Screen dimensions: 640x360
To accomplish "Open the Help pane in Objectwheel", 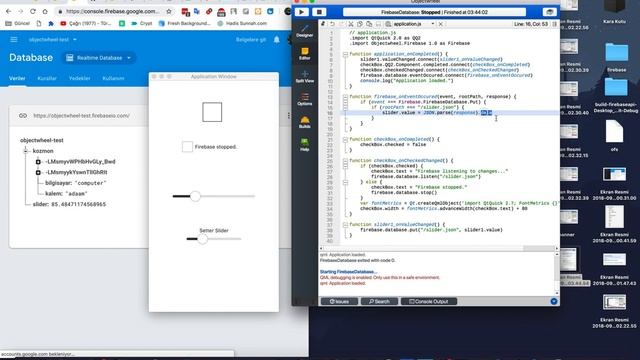I will click(x=304, y=145).
